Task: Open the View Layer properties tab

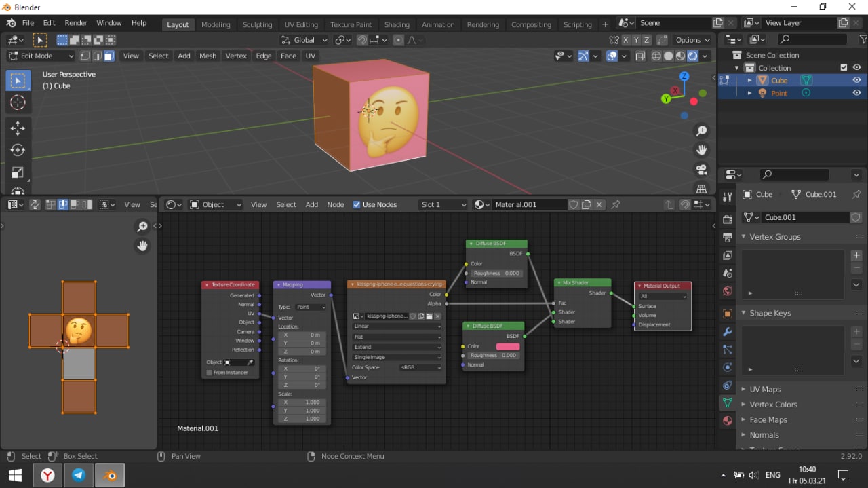Action: (728, 255)
